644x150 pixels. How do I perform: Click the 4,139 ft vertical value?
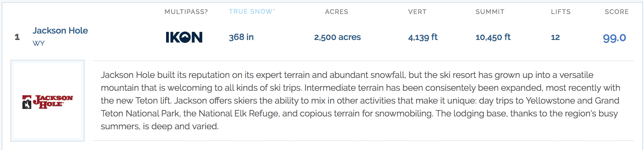coord(423,37)
